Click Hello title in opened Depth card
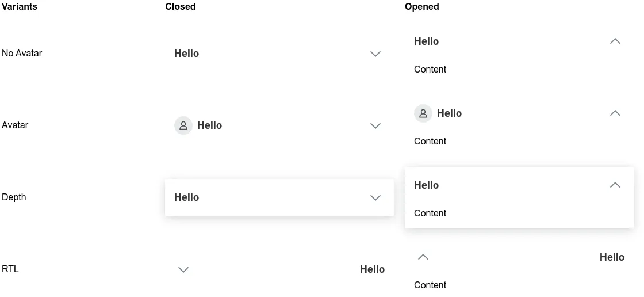This screenshot has width=644, height=297. point(426,185)
